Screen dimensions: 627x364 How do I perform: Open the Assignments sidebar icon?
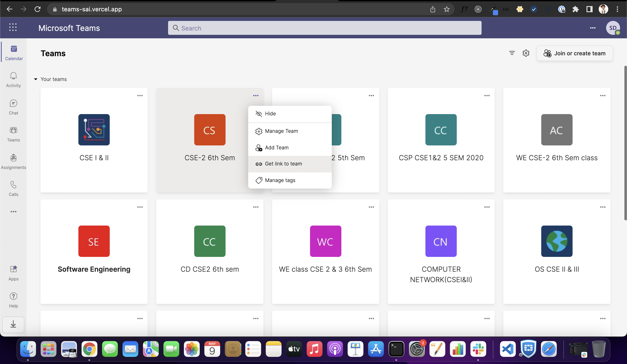13,161
